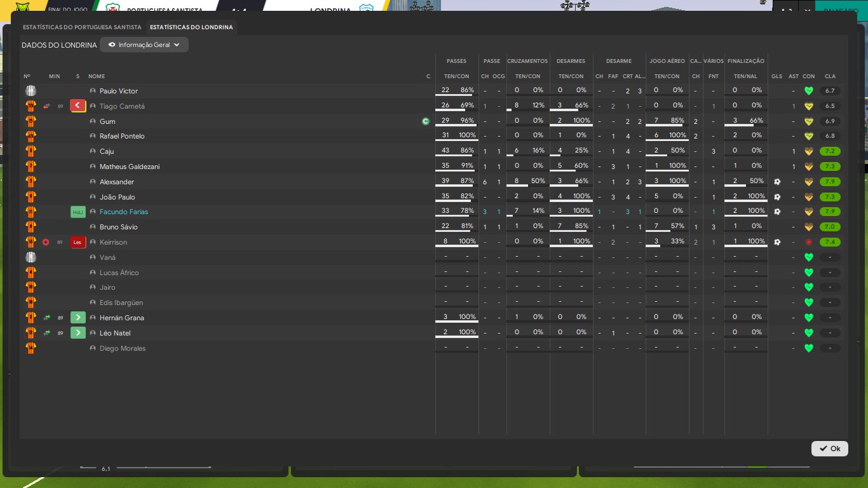Open player Alexsander
Viewport: 868px width, 488px height.
click(117, 182)
